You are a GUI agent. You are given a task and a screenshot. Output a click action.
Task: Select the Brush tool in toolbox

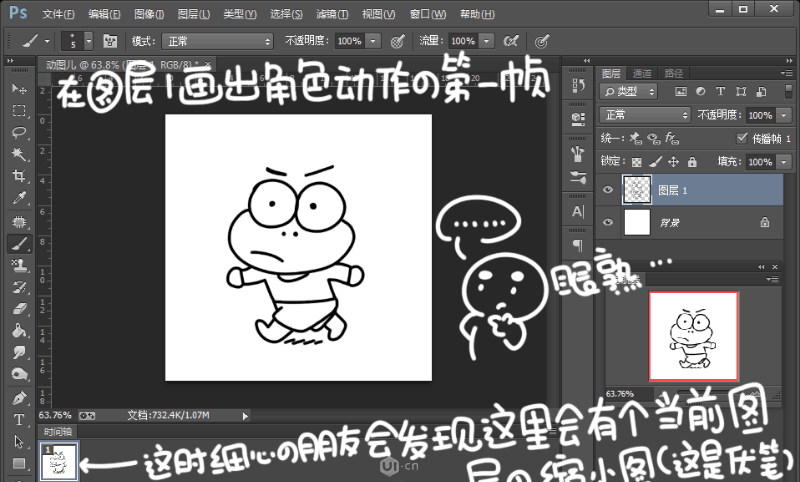coord(19,244)
